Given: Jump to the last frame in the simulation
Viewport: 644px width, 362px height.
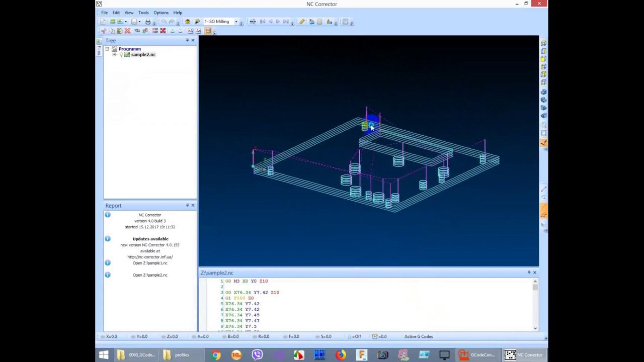Looking at the screenshot, I should 286,22.
